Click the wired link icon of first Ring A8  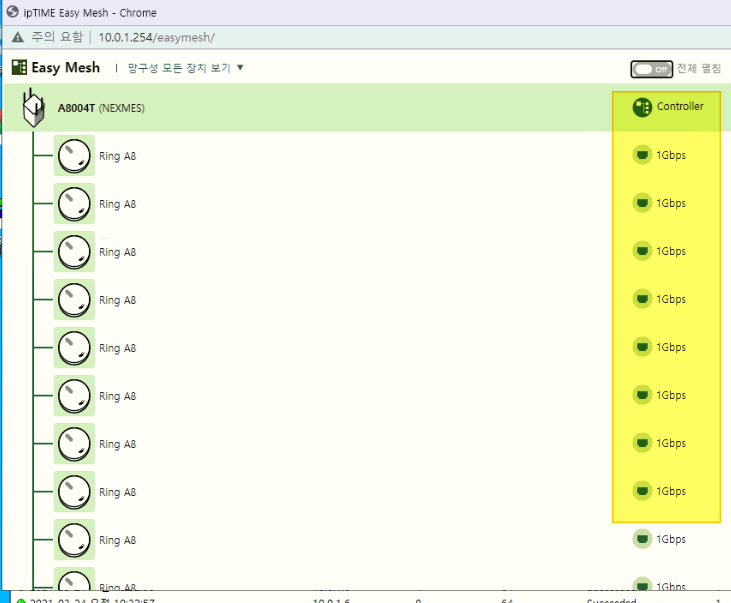point(642,155)
